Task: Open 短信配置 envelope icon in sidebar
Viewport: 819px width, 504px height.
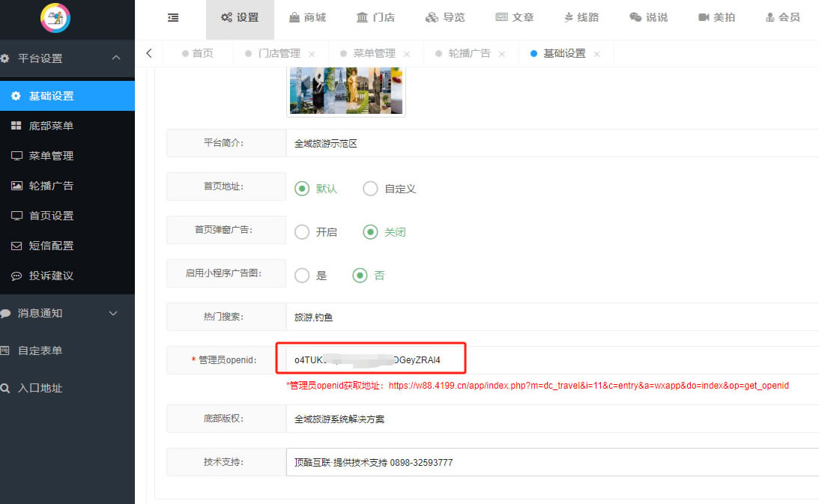Action: [16, 246]
